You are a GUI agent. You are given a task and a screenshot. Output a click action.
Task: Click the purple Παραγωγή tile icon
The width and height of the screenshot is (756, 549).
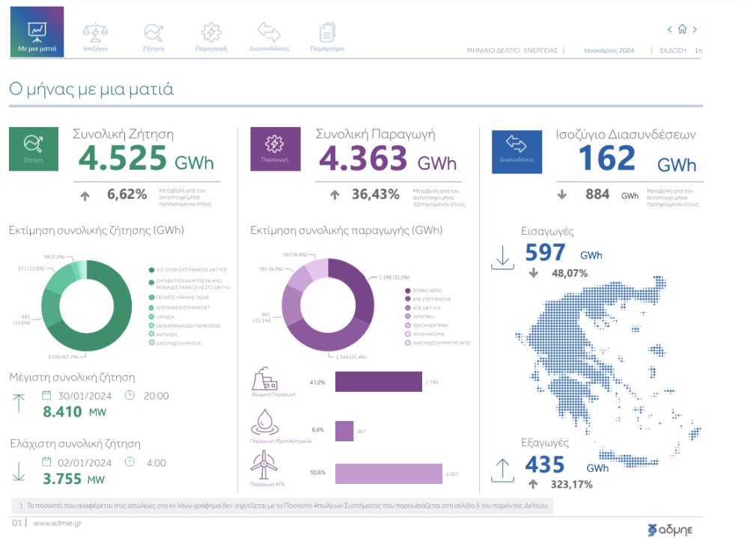(275, 149)
